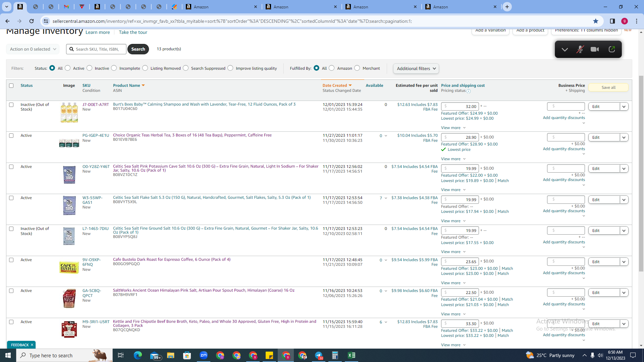644x362 pixels.
Task: Click the share screen icon in meeting overlay
Action: point(612,49)
